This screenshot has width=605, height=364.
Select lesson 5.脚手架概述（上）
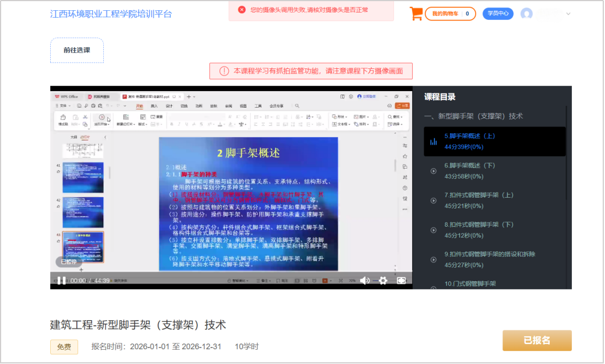click(x=494, y=141)
